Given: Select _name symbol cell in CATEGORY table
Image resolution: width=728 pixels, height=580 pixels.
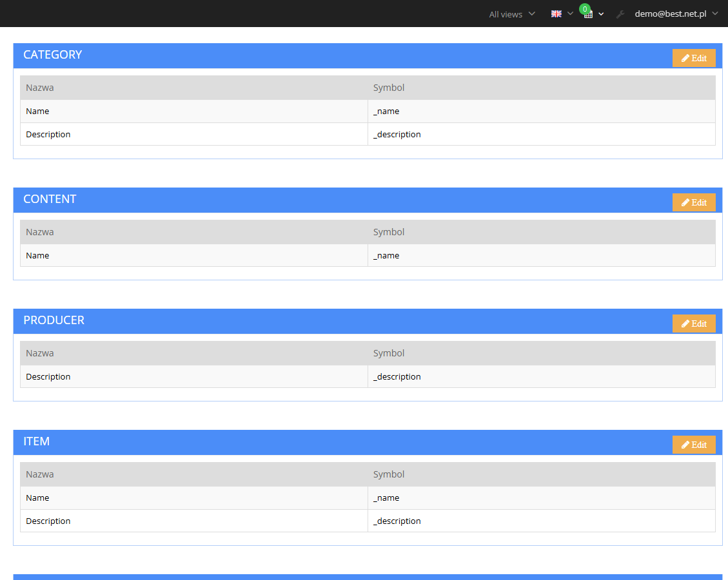Looking at the screenshot, I should point(542,111).
